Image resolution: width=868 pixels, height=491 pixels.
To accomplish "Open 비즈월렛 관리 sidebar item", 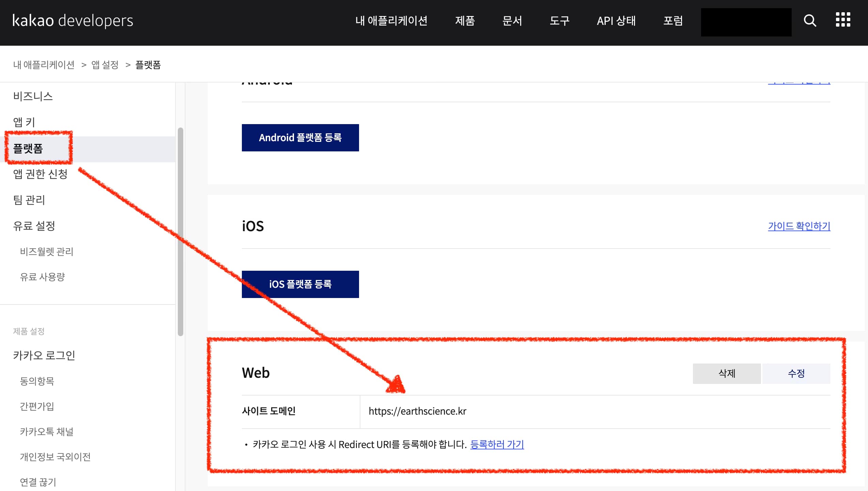I will coord(47,252).
